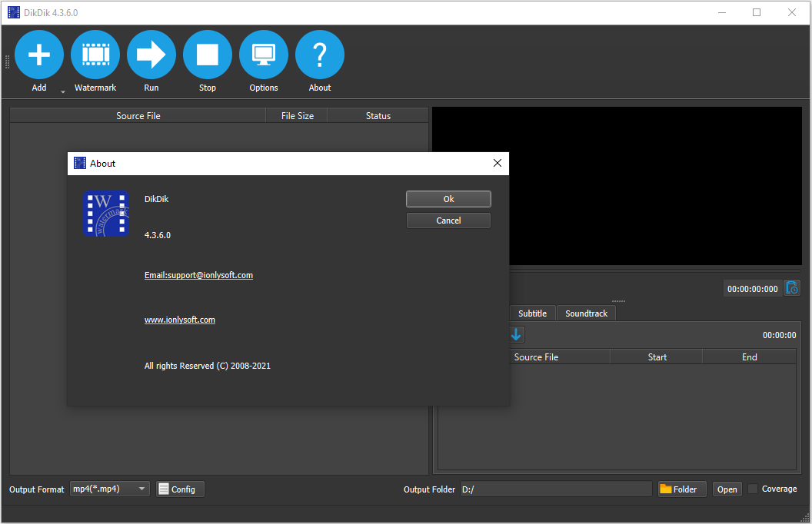
Task: Click the 00:00:00:000 time field
Action: (x=753, y=289)
